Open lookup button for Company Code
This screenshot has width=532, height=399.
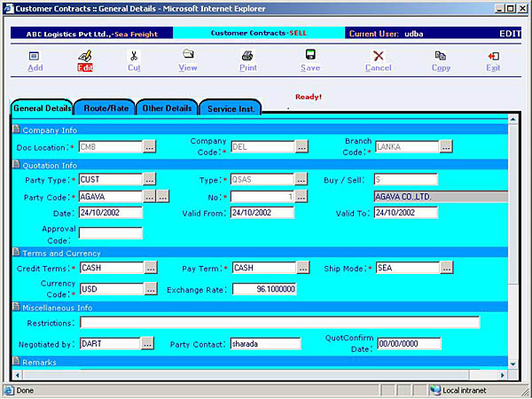coord(301,146)
